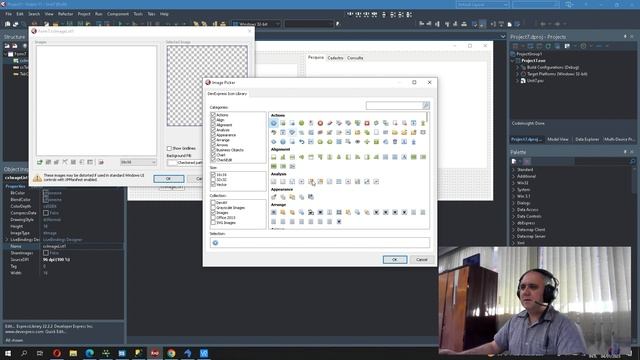The height and width of the screenshot is (360, 640).
Task: Launch Opera from the taskbar
Action: click(57, 353)
